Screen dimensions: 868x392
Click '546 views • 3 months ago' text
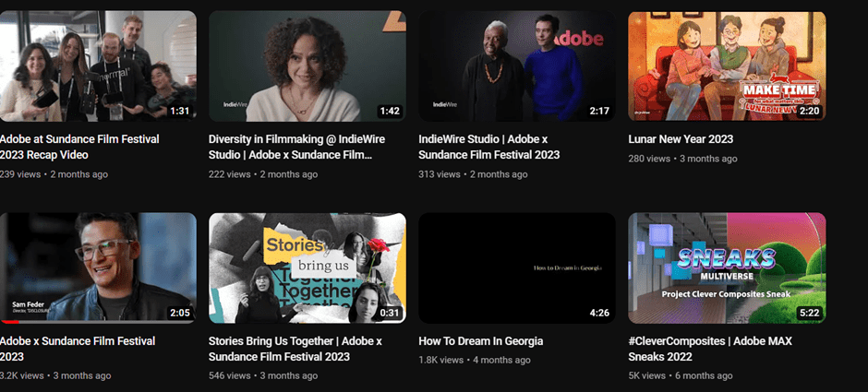(x=263, y=375)
